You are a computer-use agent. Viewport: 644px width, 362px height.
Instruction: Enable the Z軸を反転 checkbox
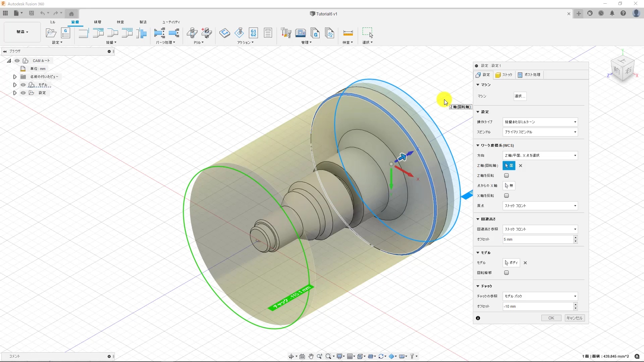tap(506, 176)
